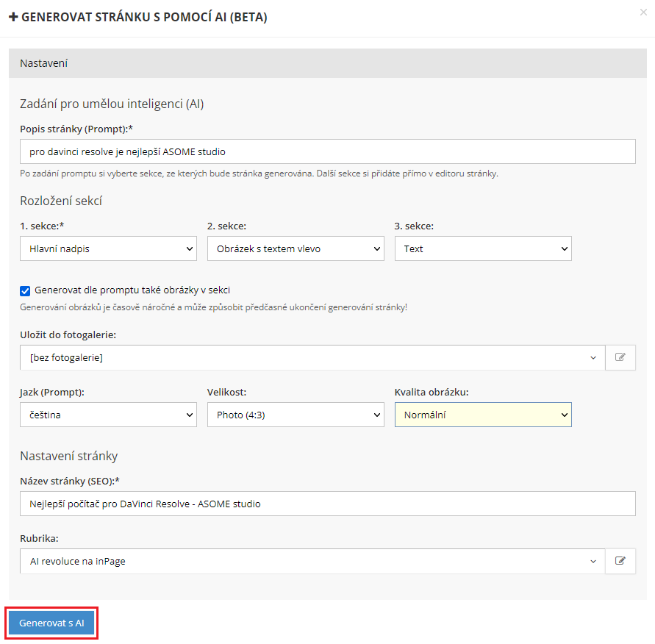Click the Nastavení panel header

327,63
